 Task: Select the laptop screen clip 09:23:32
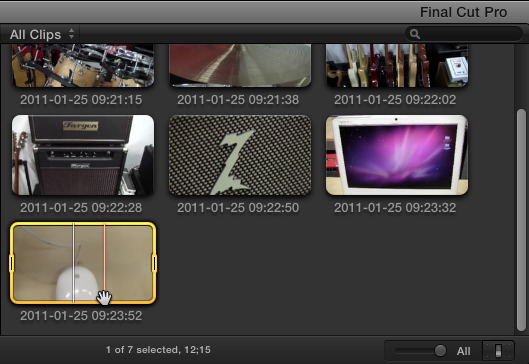(397, 155)
